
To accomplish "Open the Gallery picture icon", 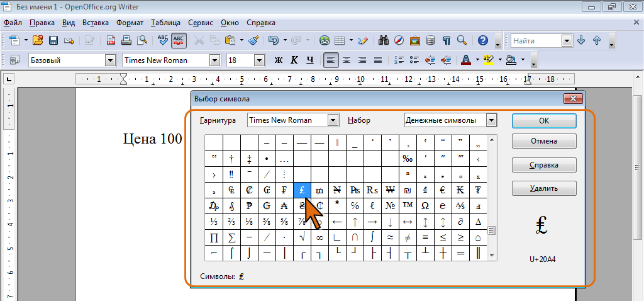I will point(414,40).
